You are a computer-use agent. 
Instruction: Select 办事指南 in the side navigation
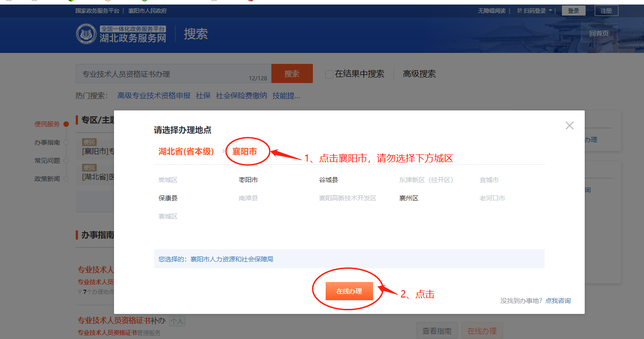pyautogui.click(x=47, y=142)
